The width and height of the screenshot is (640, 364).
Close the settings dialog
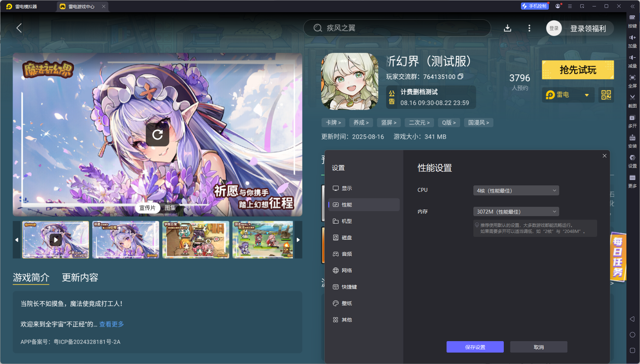[604, 156]
